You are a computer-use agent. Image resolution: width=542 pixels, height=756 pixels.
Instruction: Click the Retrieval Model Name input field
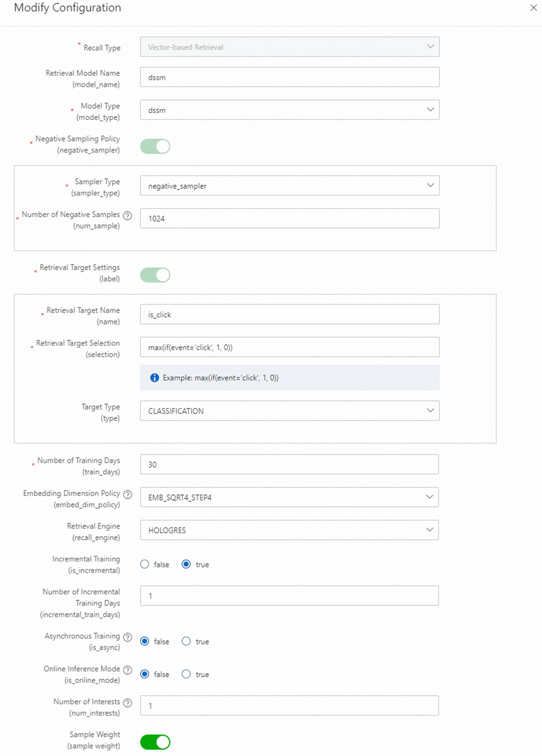[289, 77]
